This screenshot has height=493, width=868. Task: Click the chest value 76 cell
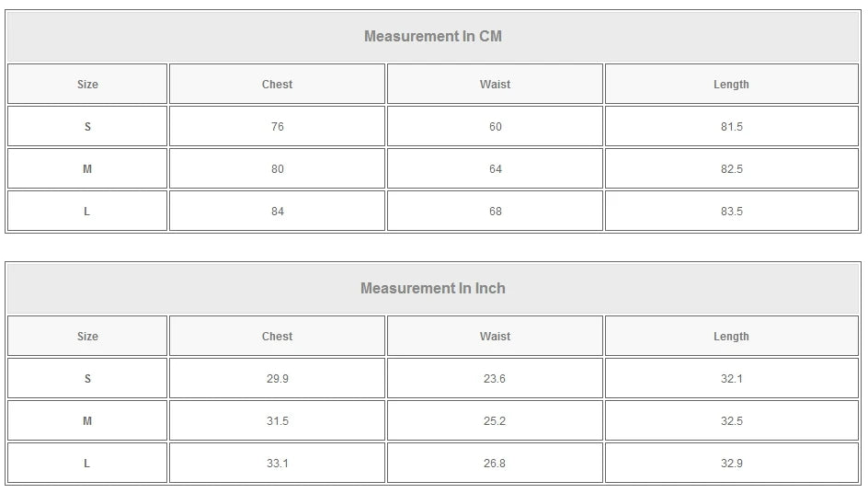tap(277, 127)
